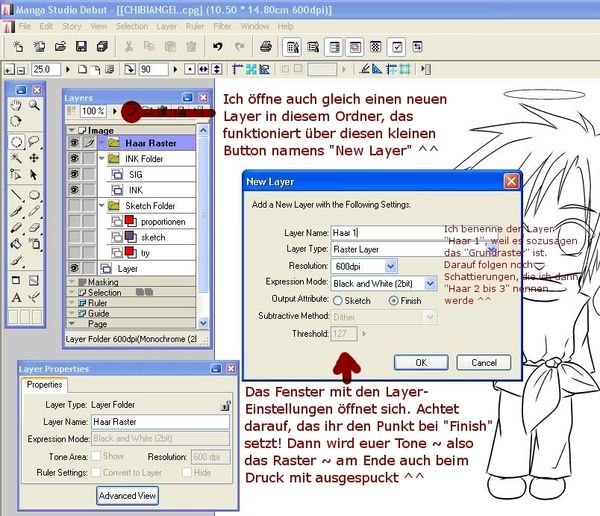The width and height of the screenshot is (600, 516).
Task: Choose the Finish output attribute
Action: click(x=393, y=301)
